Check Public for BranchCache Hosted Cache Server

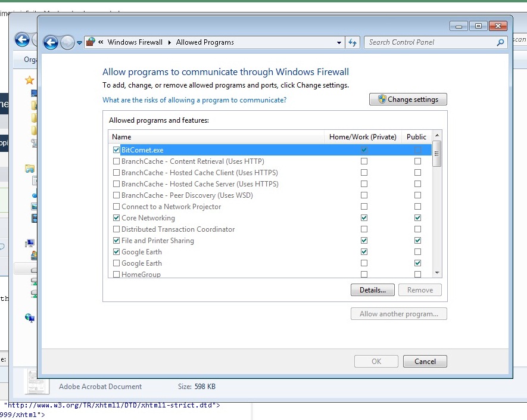click(x=417, y=184)
